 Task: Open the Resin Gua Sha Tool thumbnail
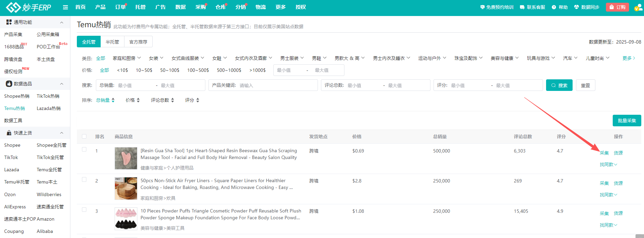pos(126,158)
